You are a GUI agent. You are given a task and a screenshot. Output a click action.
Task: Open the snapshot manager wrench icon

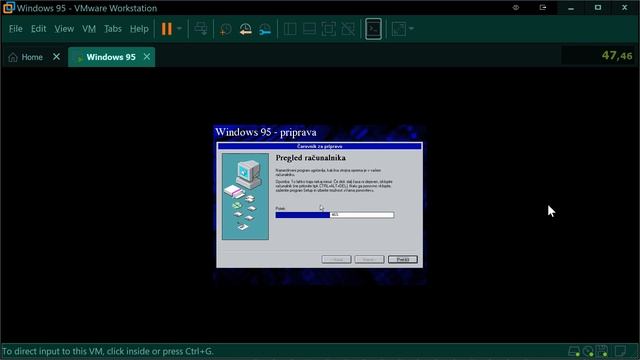(265, 29)
